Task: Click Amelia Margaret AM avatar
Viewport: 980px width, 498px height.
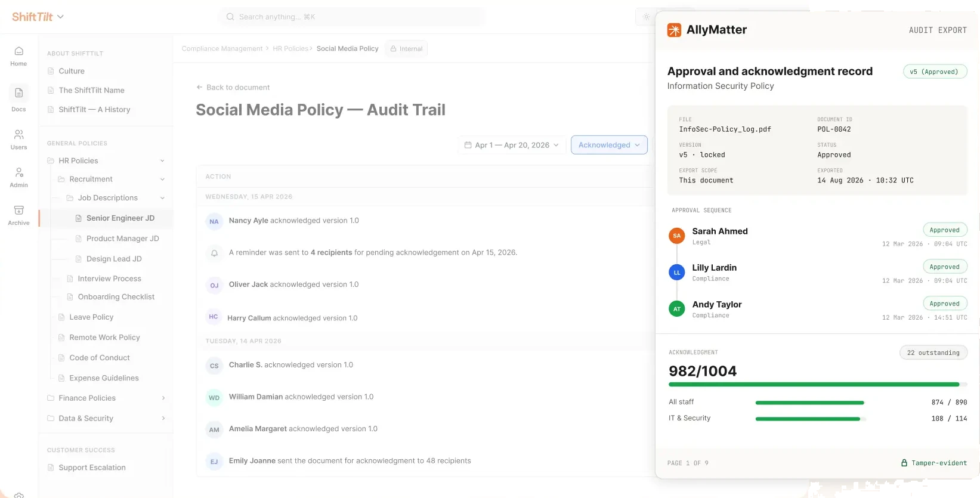Action: (x=214, y=429)
